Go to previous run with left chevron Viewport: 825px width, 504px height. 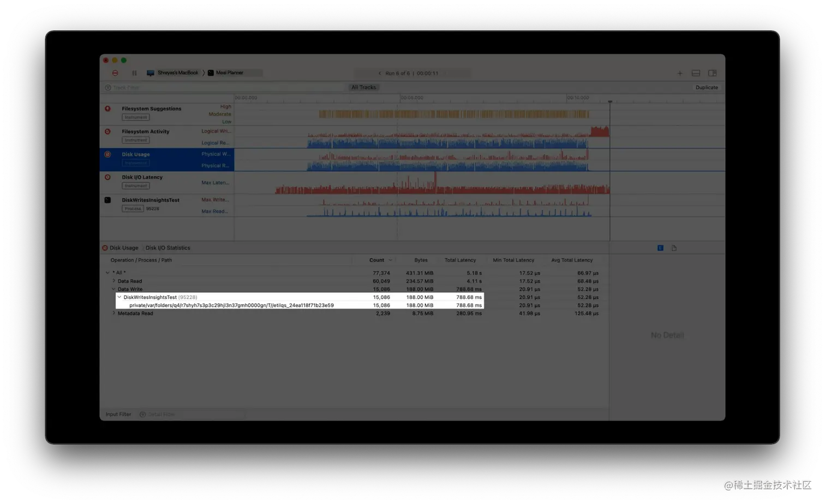380,73
